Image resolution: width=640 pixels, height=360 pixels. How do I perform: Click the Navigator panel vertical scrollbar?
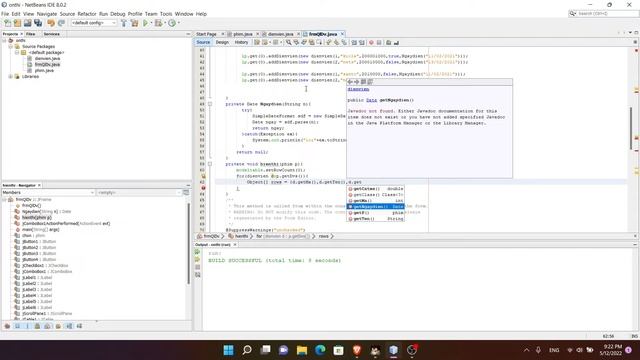pyautogui.click(x=189, y=243)
